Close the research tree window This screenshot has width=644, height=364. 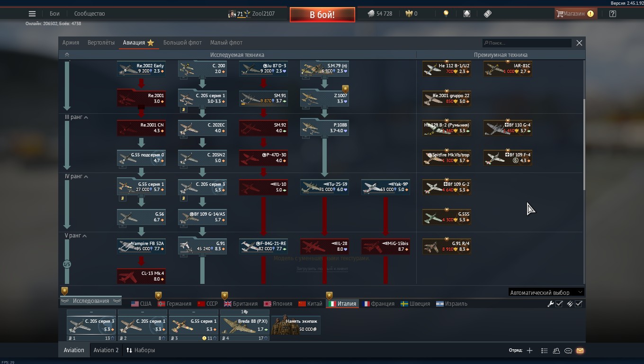(579, 43)
